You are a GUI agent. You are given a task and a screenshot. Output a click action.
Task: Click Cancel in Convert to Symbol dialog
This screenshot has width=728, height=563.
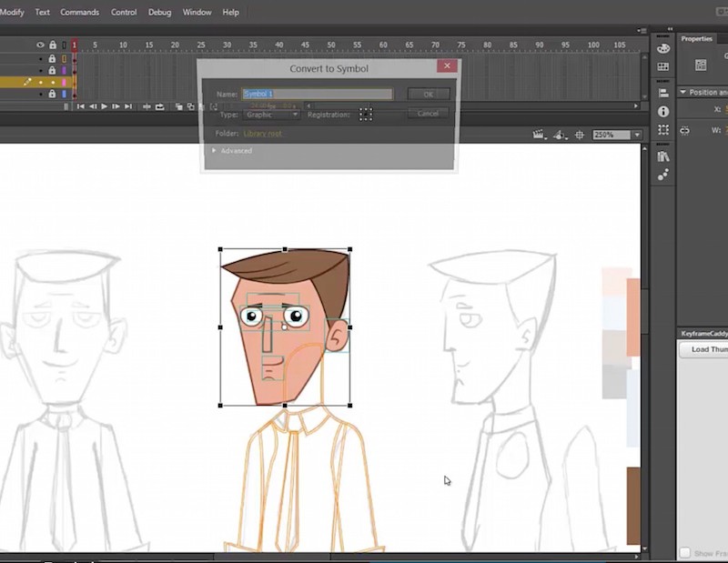point(427,113)
